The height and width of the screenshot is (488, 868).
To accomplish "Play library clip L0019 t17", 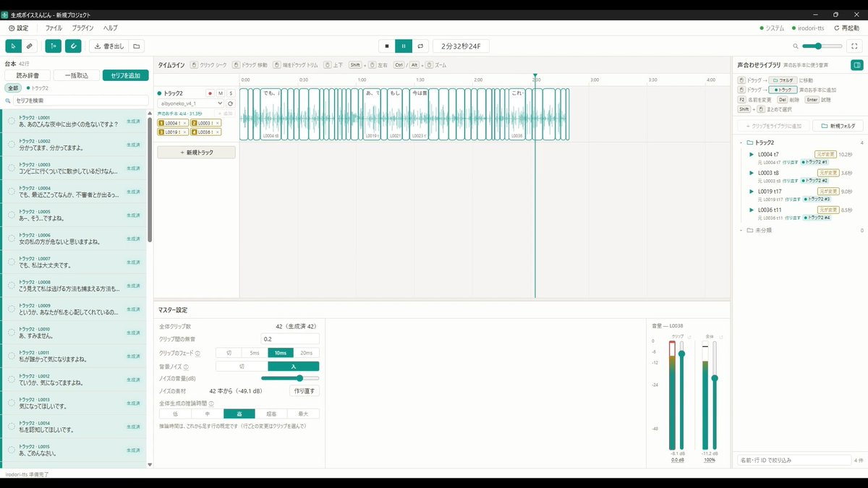I will pyautogui.click(x=752, y=192).
